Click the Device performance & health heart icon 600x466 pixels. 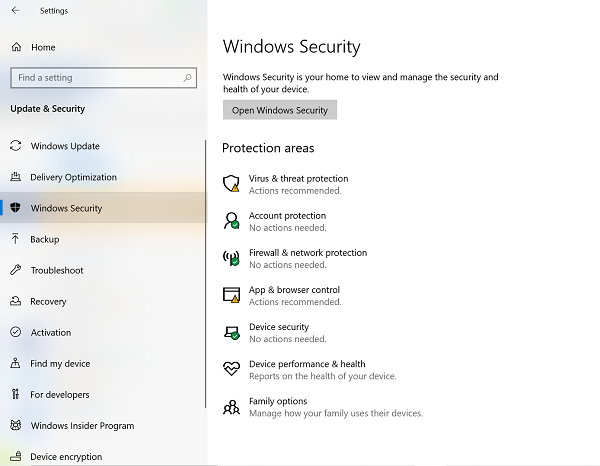coord(231,369)
